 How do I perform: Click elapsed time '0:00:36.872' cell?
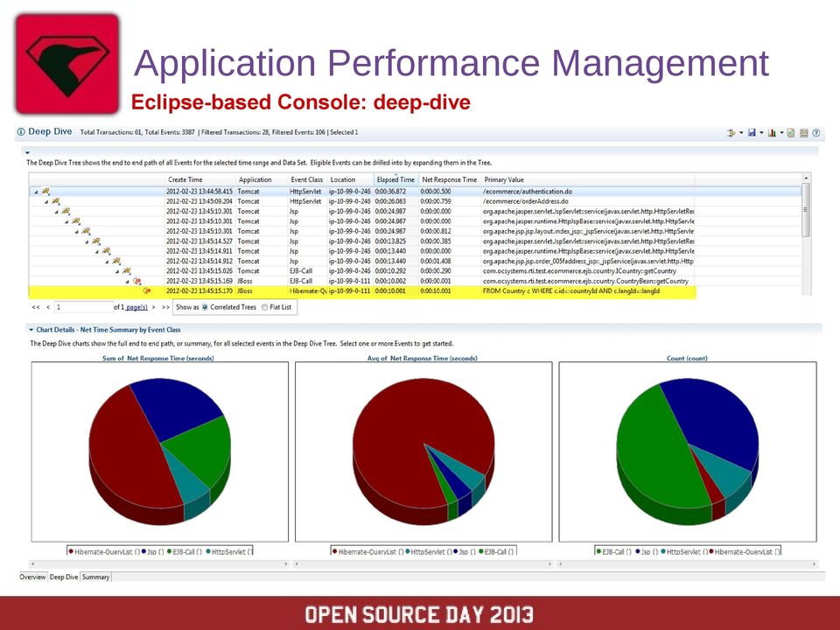click(390, 192)
